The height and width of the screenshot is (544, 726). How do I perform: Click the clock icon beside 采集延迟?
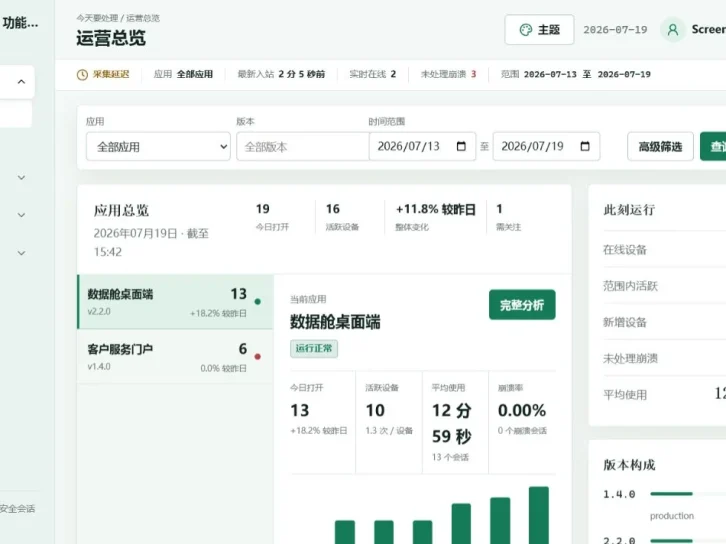coord(82,75)
